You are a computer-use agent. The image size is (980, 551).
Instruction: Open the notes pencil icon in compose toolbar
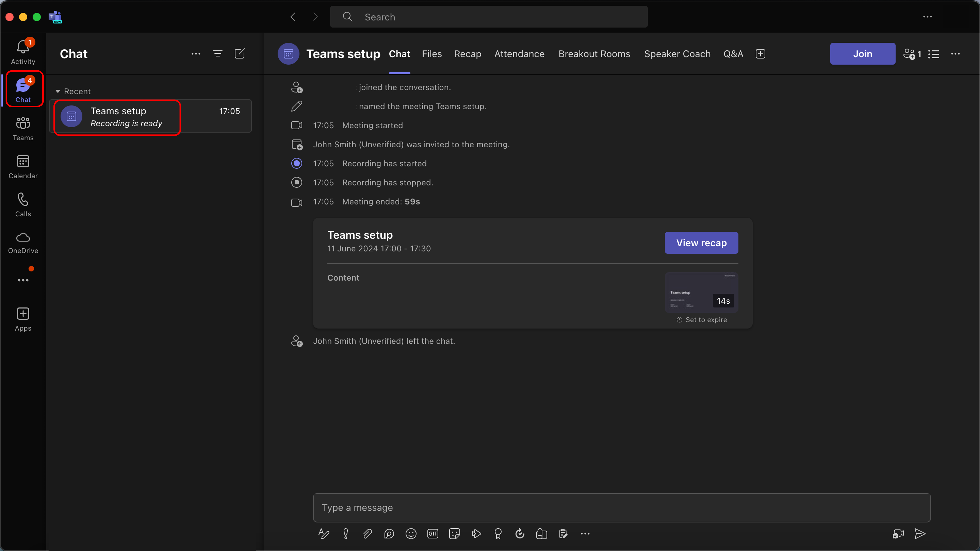[x=563, y=534]
